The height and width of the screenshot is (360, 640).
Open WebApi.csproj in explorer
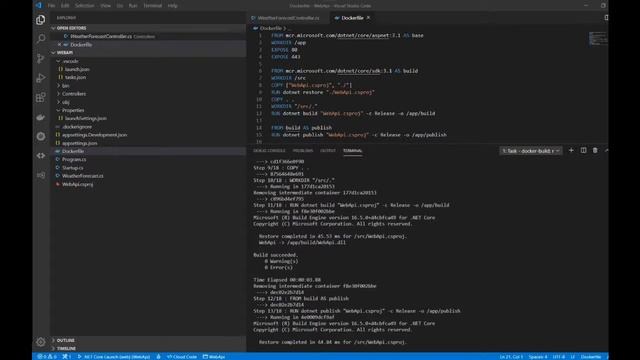point(78,184)
